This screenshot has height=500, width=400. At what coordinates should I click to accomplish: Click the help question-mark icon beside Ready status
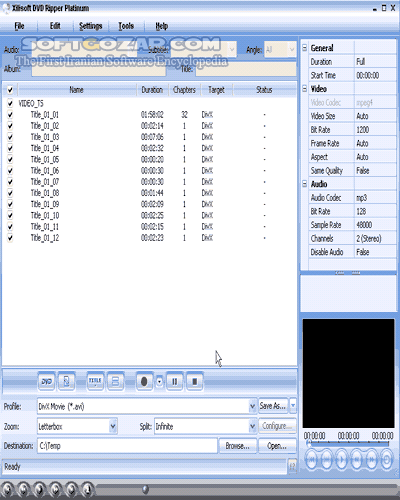point(292,466)
